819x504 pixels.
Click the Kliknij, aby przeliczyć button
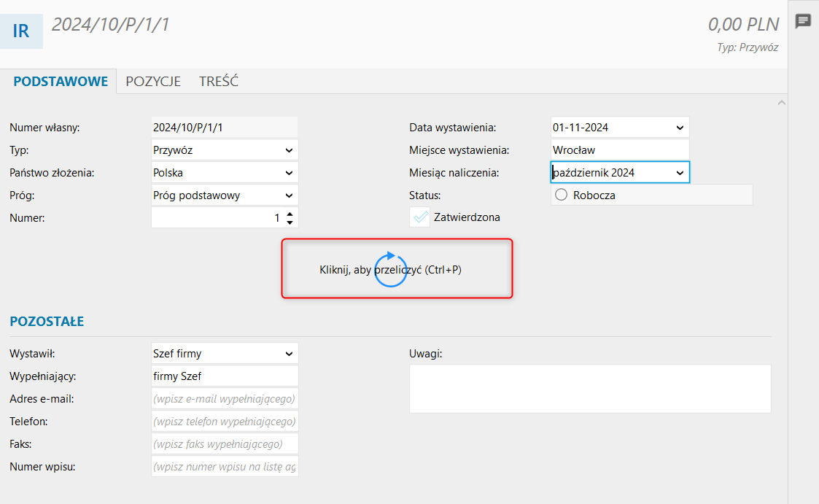(397, 268)
